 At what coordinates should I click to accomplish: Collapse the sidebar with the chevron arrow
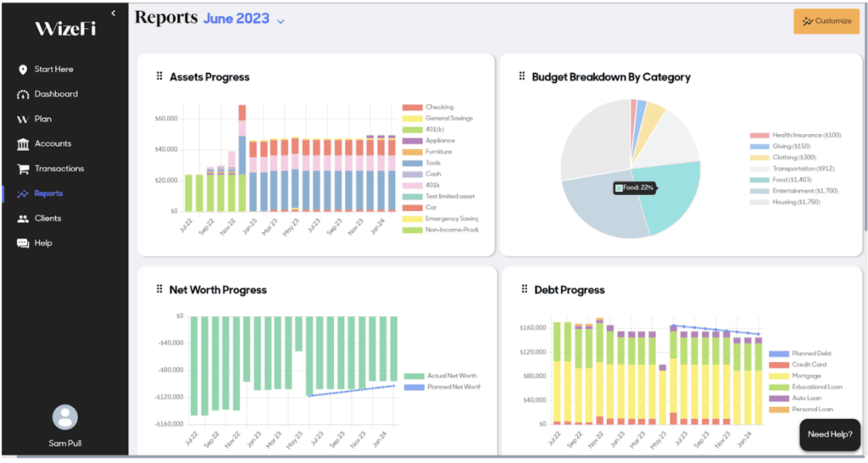[114, 13]
